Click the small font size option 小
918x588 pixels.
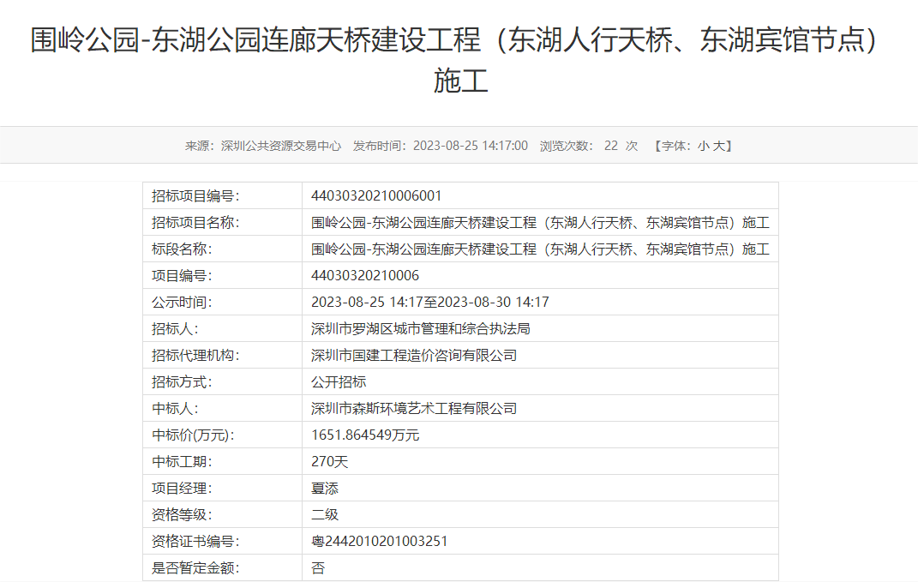703,146
